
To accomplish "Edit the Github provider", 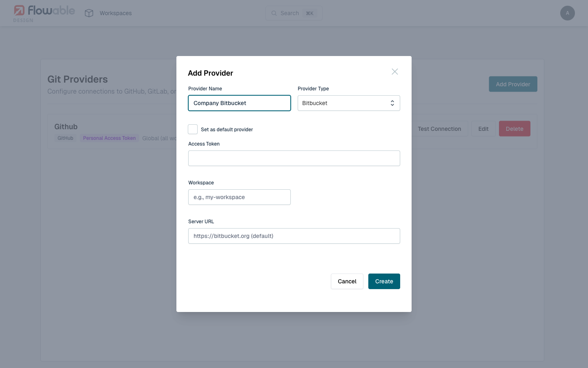I will click(483, 129).
